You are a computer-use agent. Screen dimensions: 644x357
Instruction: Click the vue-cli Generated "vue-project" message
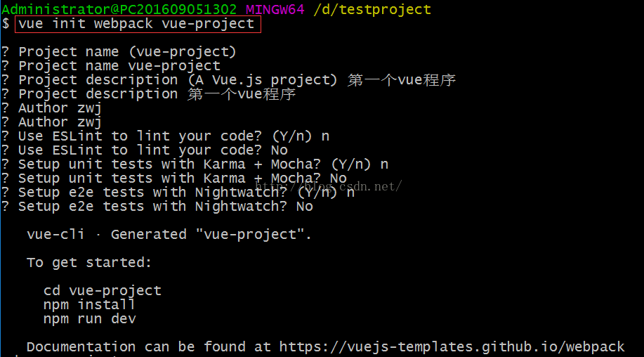pos(169,234)
